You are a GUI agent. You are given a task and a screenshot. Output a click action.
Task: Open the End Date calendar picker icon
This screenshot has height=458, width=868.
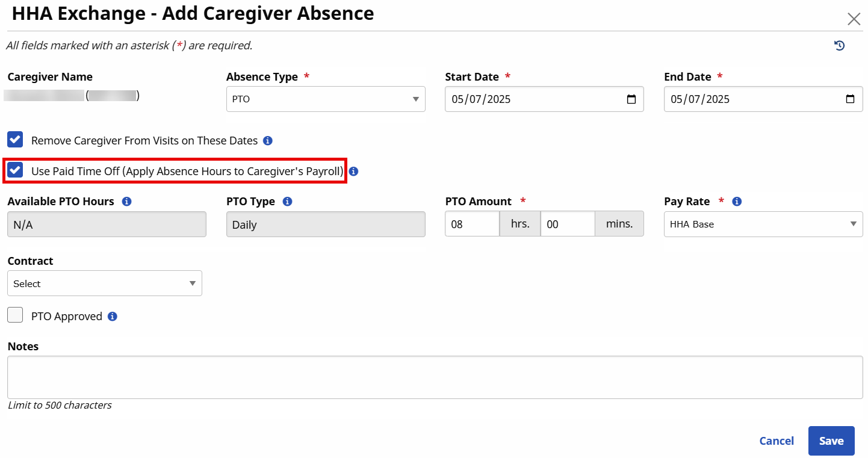pyautogui.click(x=850, y=99)
